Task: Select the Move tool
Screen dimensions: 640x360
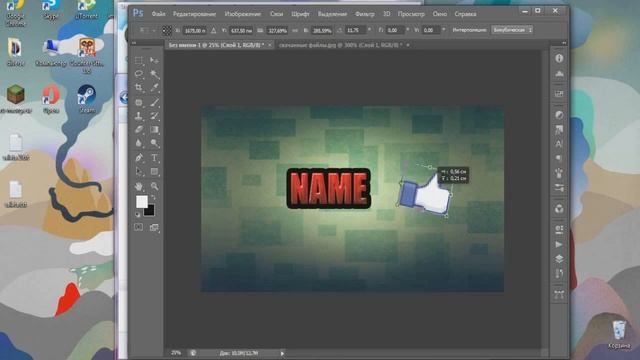Action: coord(154,60)
